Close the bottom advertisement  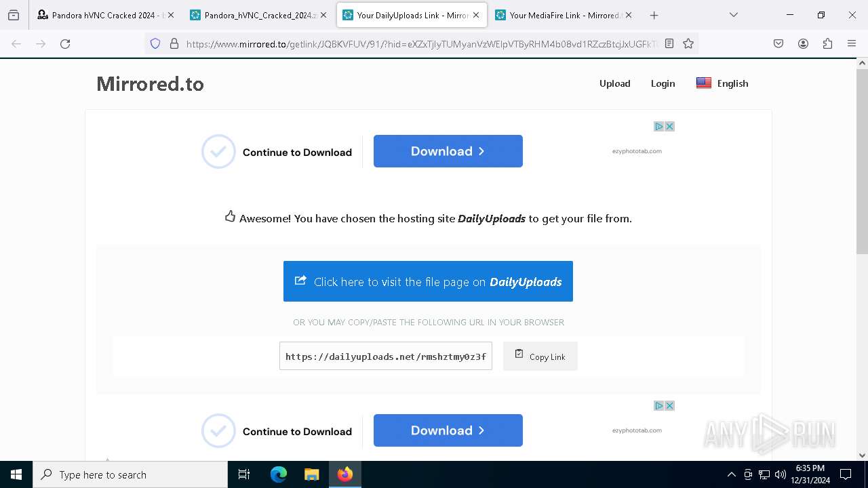click(x=669, y=405)
